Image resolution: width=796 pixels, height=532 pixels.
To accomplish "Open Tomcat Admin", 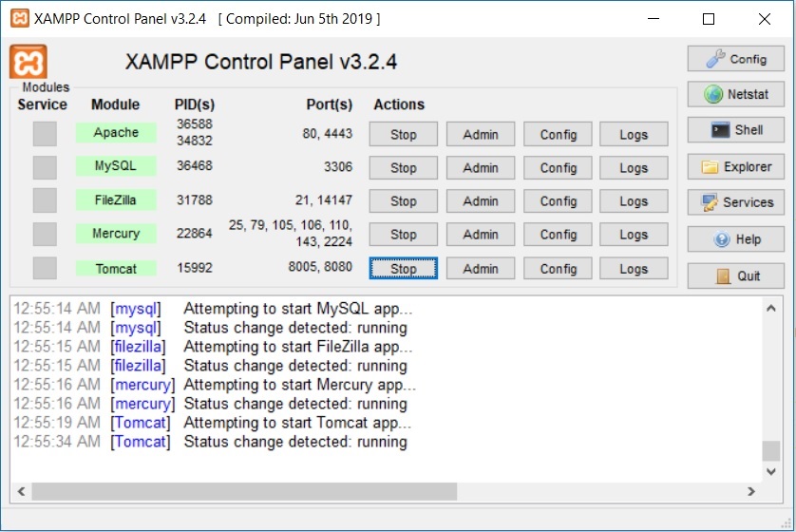I will tap(481, 268).
